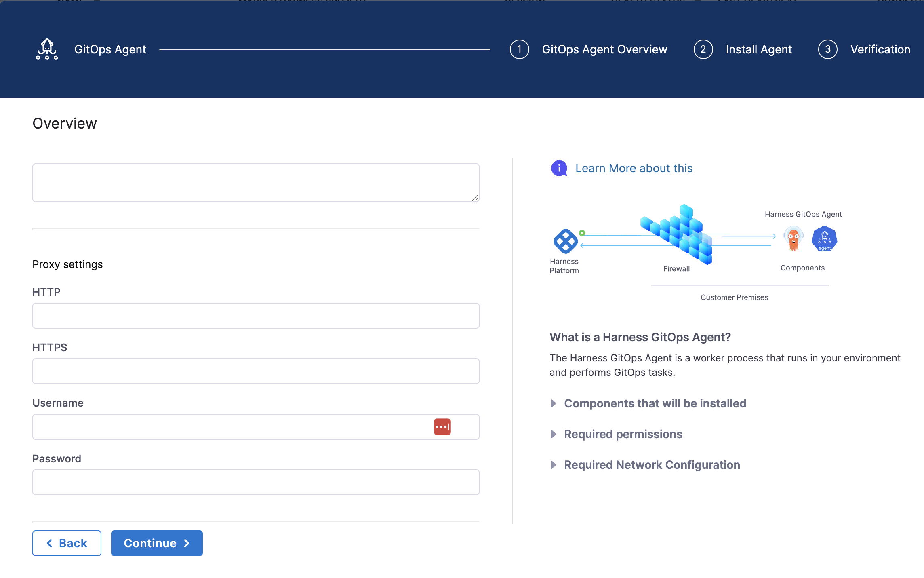
Task: Expand Required Network Configuration section
Action: click(651, 465)
